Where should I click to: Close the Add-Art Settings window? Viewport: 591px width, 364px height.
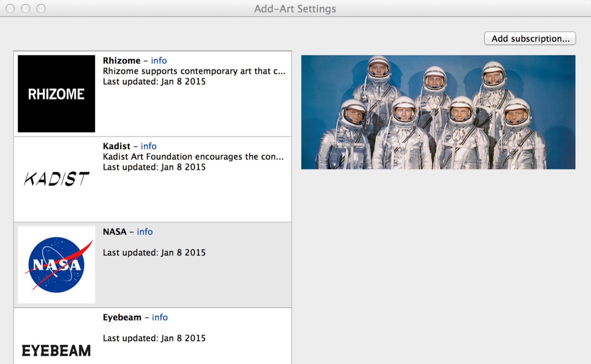tap(10, 8)
